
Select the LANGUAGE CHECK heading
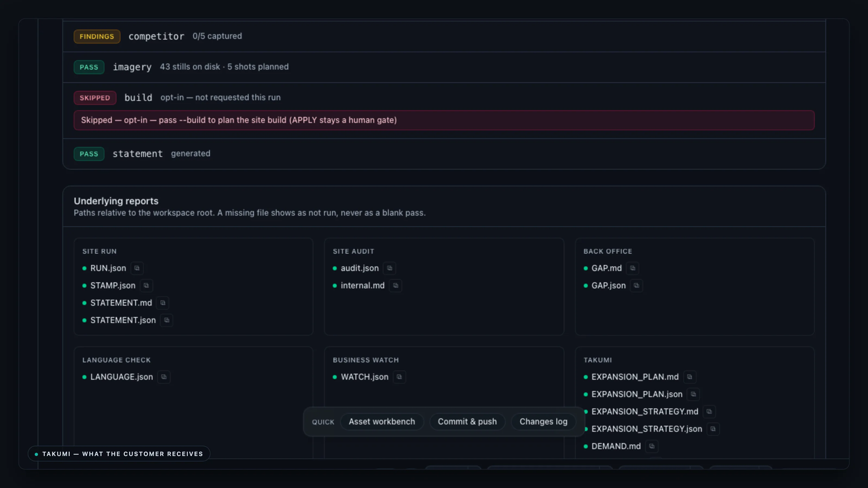click(x=116, y=360)
